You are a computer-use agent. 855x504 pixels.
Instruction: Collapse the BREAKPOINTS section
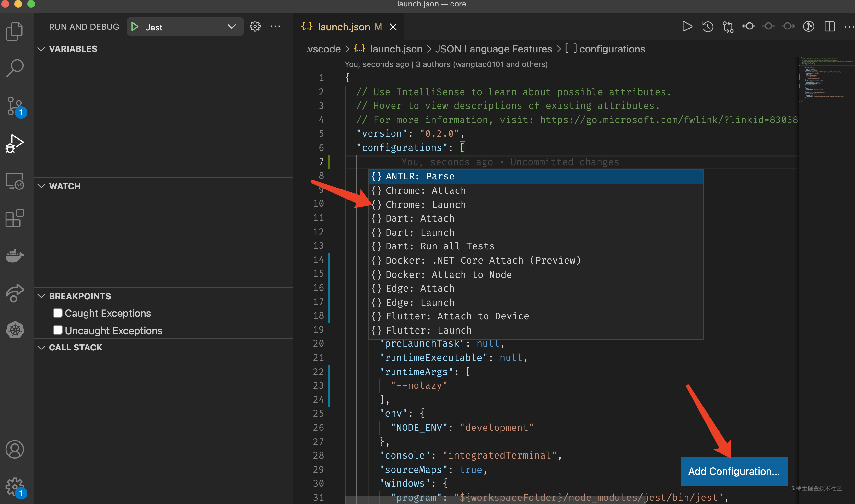(41, 296)
